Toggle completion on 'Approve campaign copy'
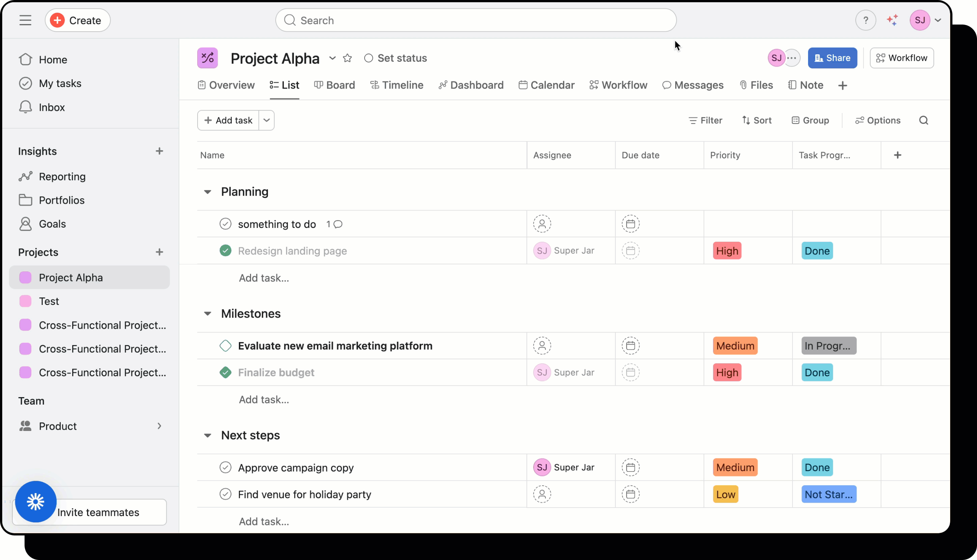 (225, 467)
